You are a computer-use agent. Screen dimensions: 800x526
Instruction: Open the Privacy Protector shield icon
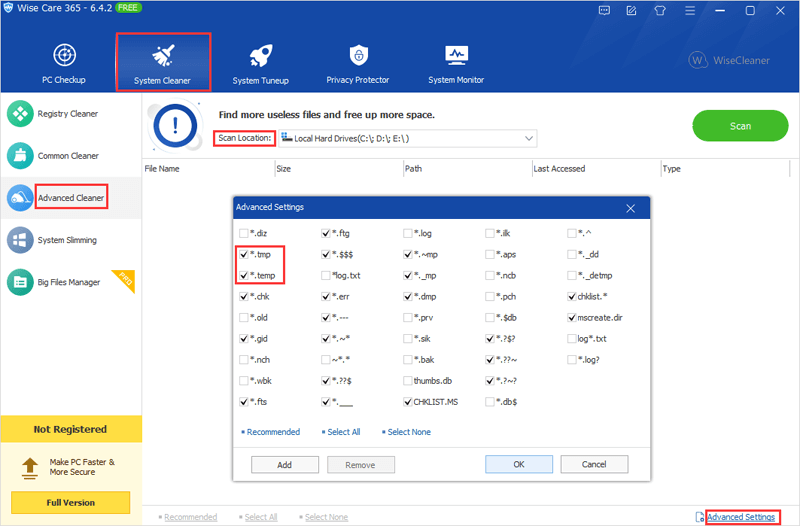tap(359, 55)
